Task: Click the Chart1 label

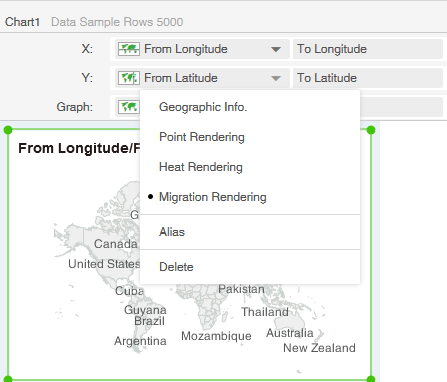Action: coord(22,22)
